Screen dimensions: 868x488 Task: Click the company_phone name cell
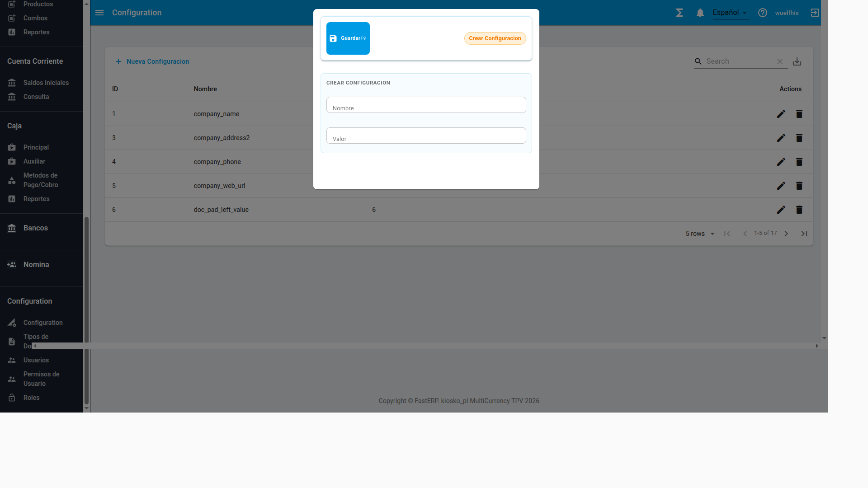[x=217, y=162]
